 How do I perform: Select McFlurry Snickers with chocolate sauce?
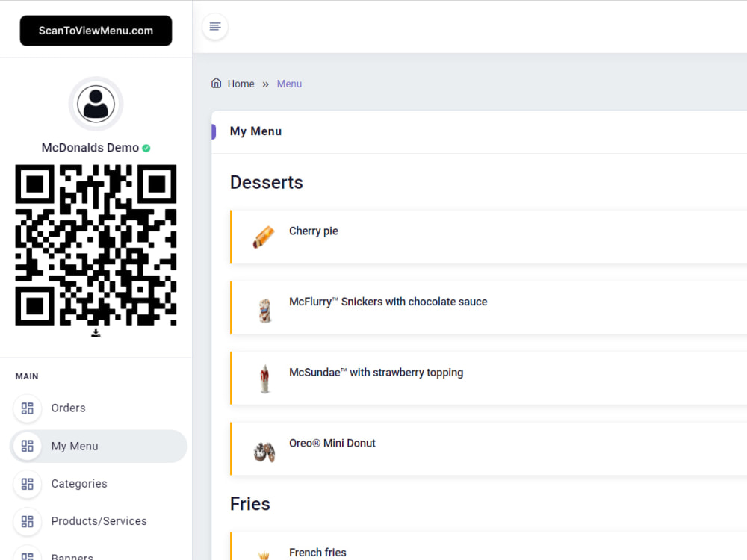(x=489, y=307)
